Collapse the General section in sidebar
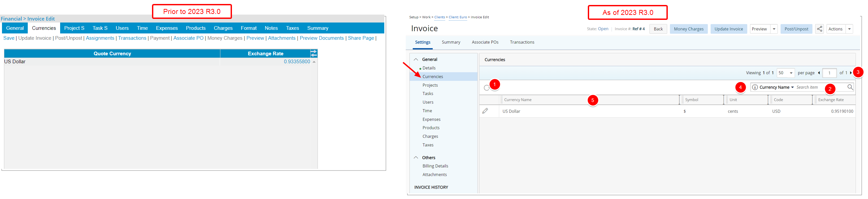Screen dimensions: 868x199 coord(416,60)
